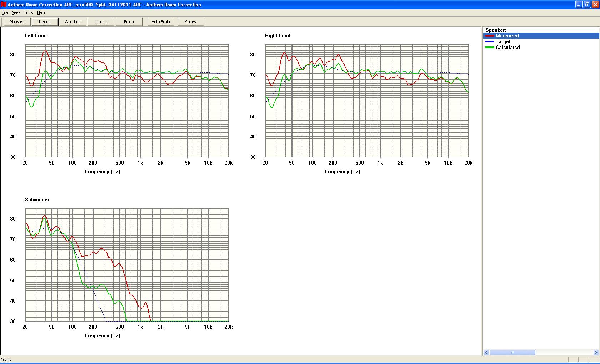The image size is (600, 364).
Task: Select the Target entry in Speaker legend
Action: coord(503,41)
